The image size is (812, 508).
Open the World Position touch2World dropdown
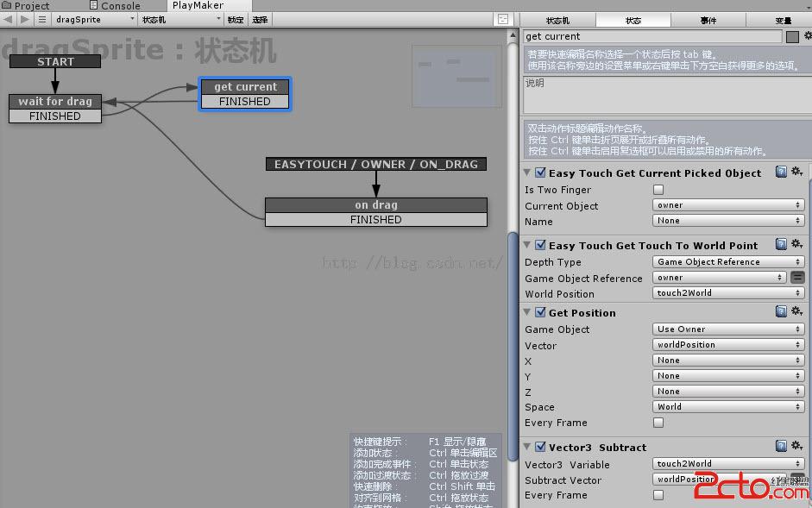coord(728,293)
